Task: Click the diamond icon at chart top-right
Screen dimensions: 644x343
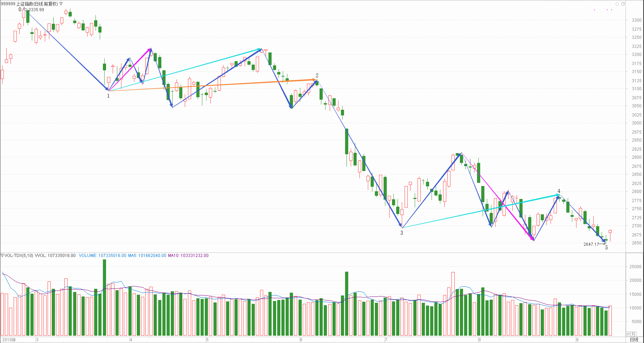Action: 617,4
